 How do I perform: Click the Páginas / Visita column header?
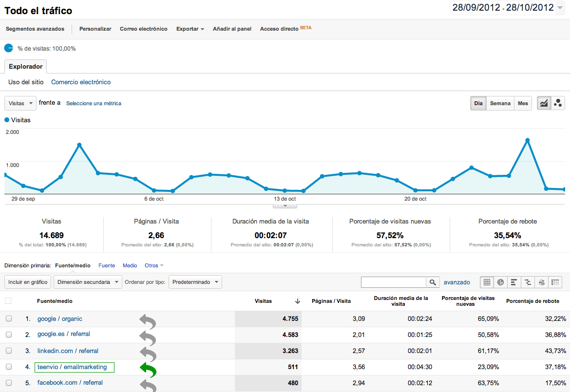[331, 301]
